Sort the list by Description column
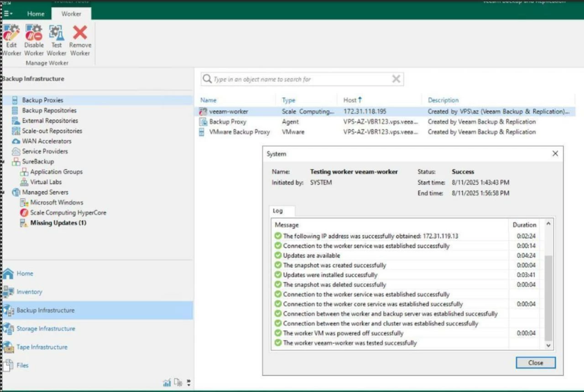This screenshot has width=584, height=392. pos(443,100)
